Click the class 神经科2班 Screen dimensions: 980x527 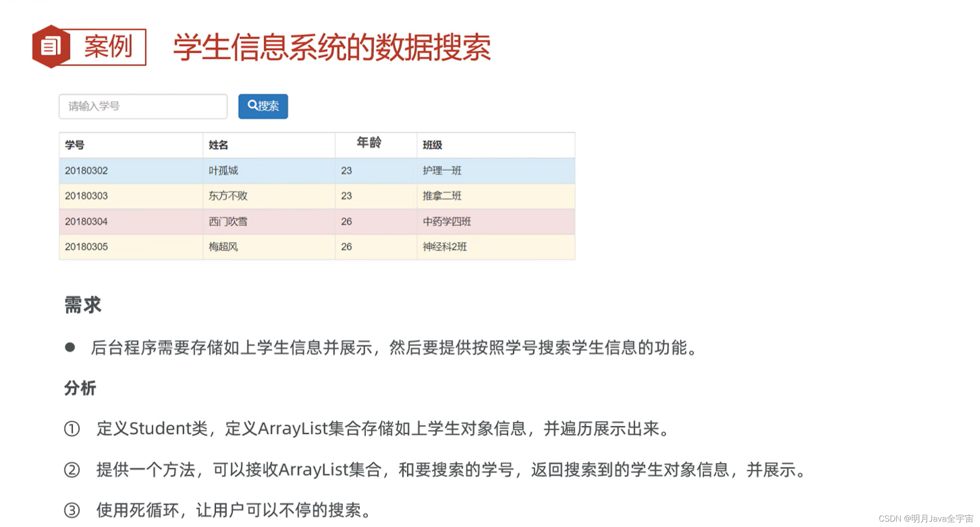click(x=445, y=246)
